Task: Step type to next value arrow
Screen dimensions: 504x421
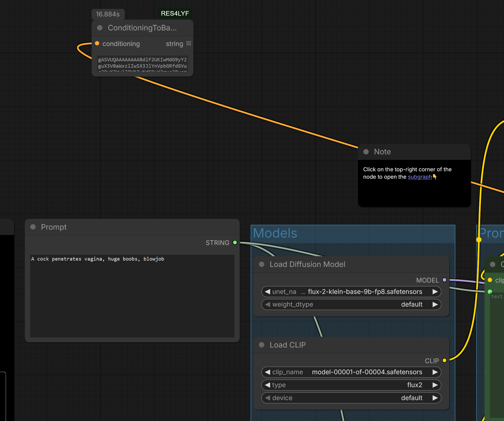Action: coord(435,385)
